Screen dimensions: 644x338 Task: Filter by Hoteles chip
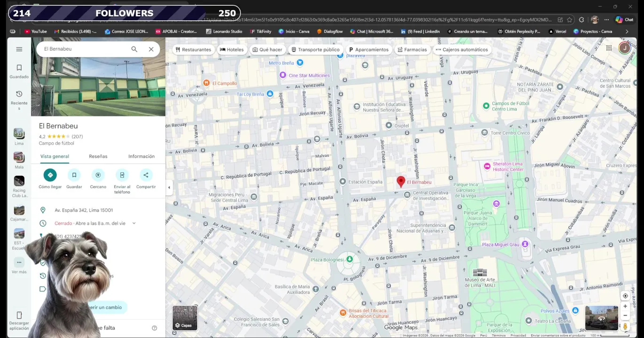click(x=232, y=49)
